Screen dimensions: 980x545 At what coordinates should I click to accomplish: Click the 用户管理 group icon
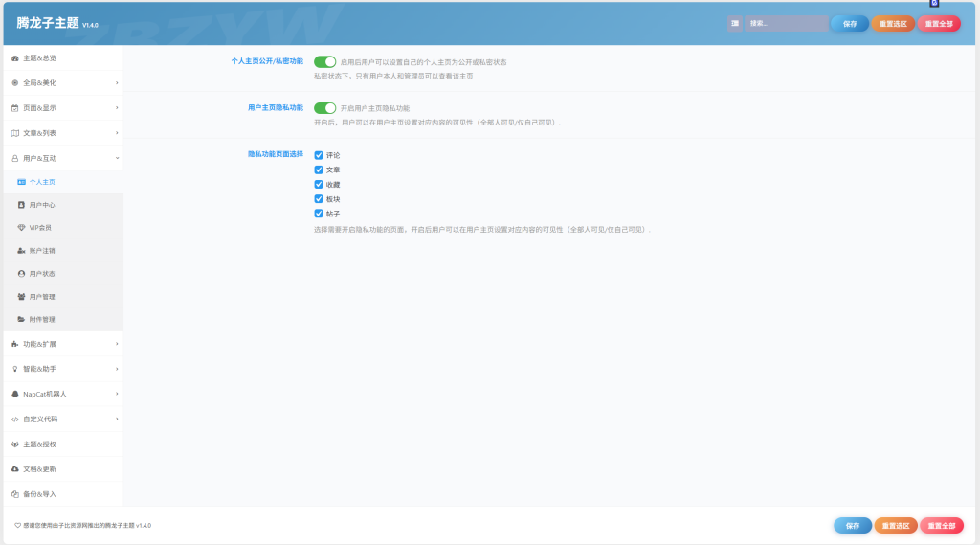(x=21, y=297)
